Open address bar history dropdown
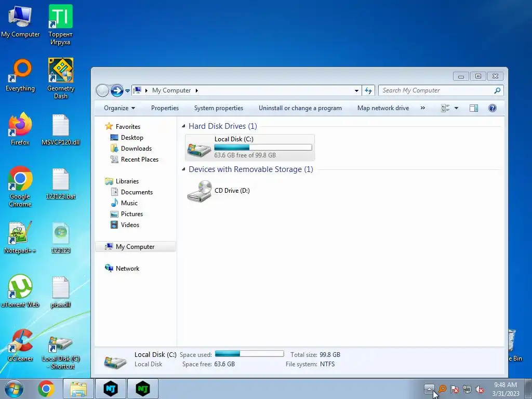Image resolution: width=532 pixels, height=399 pixels. [x=356, y=90]
